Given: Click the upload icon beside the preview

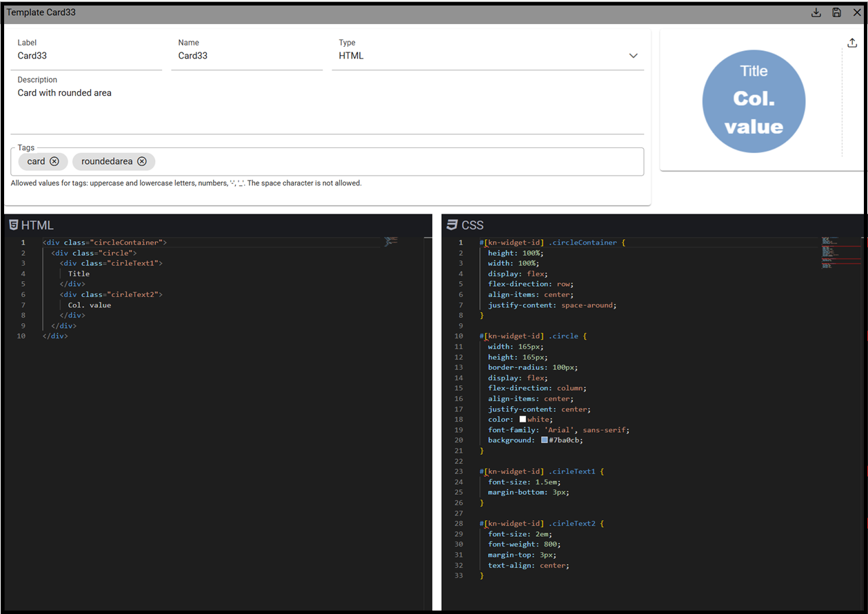Looking at the screenshot, I should (x=852, y=43).
